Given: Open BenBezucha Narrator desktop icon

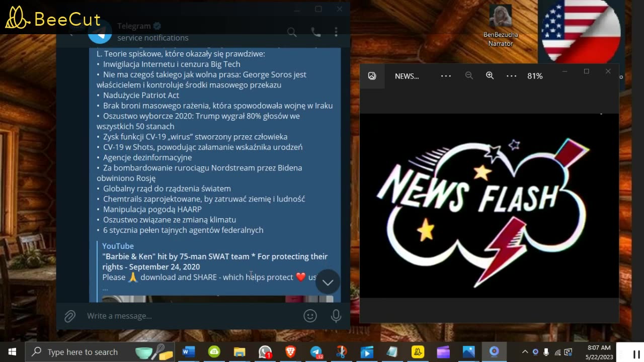Looking at the screenshot, I should point(500,26).
